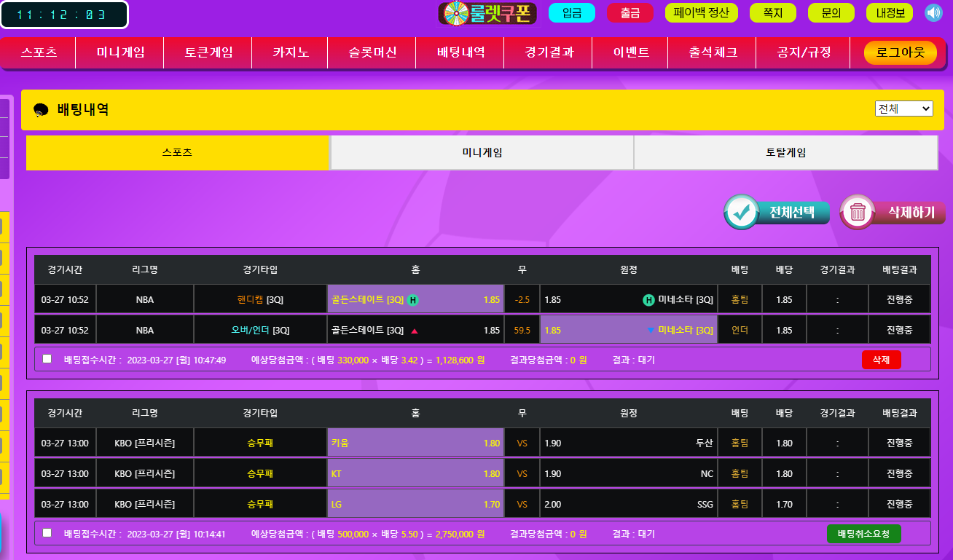Check the NBA bet slip checkbox

[x=47, y=359]
